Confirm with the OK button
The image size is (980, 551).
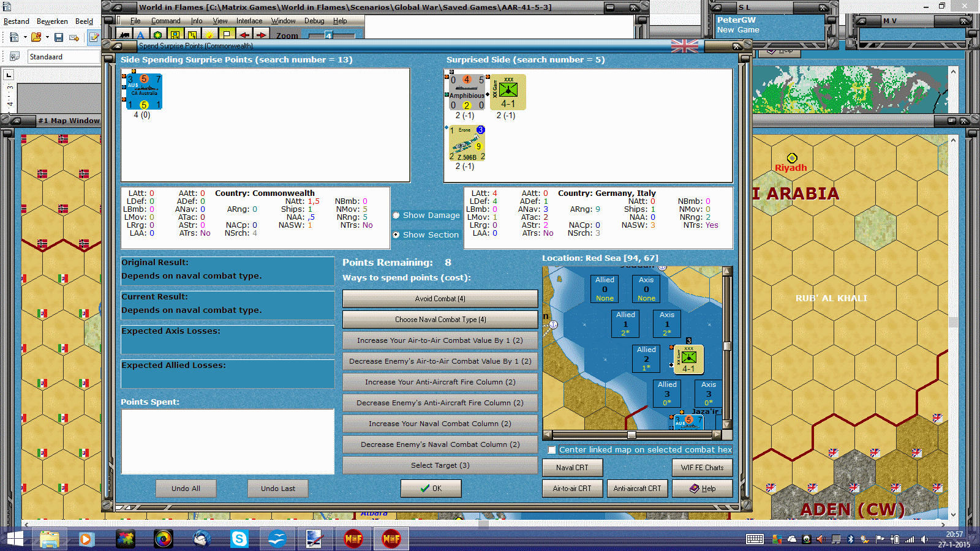click(431, 489)
